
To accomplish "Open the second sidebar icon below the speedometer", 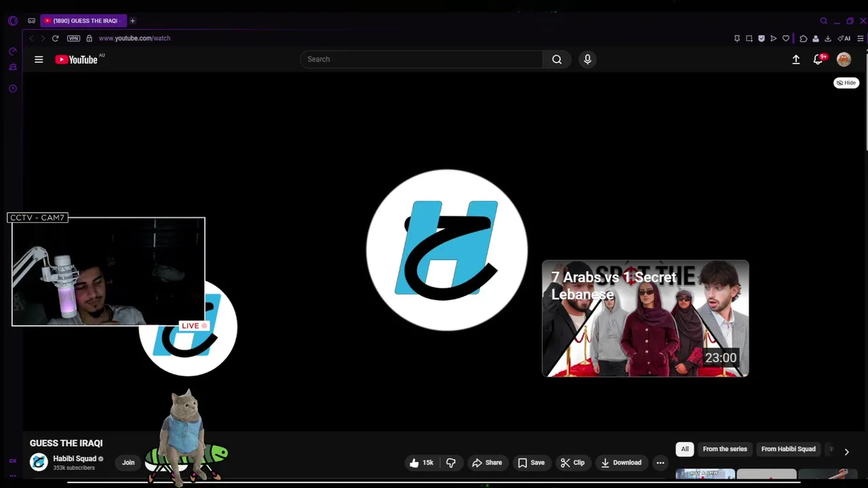I will click(12, 67).
